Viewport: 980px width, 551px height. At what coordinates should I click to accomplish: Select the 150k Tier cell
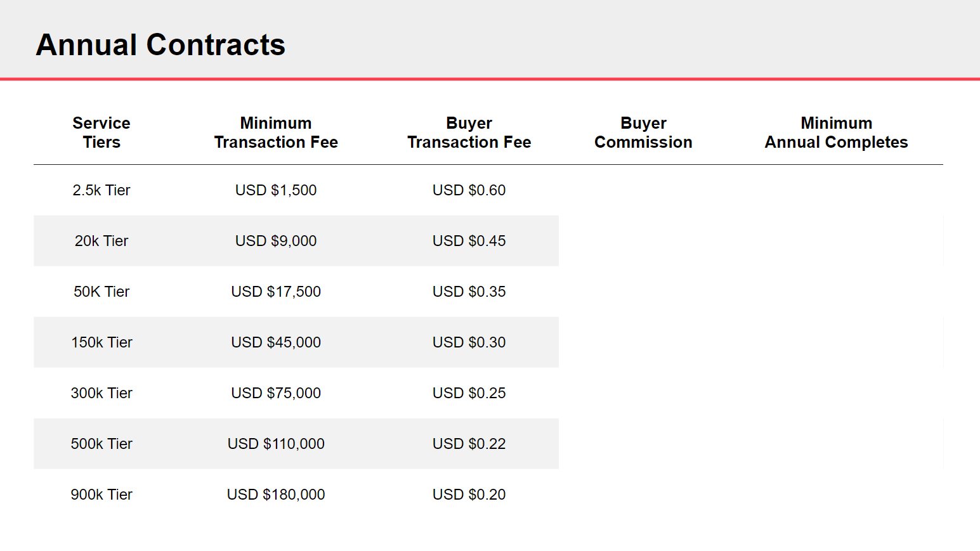(x=101, y=342)
